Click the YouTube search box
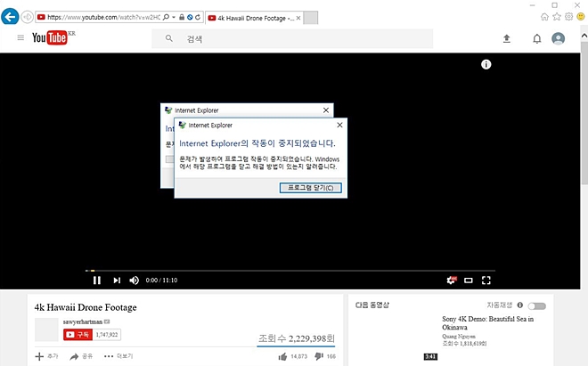The image size is (588, 366). pyautogui.click(x=292, y=38)
